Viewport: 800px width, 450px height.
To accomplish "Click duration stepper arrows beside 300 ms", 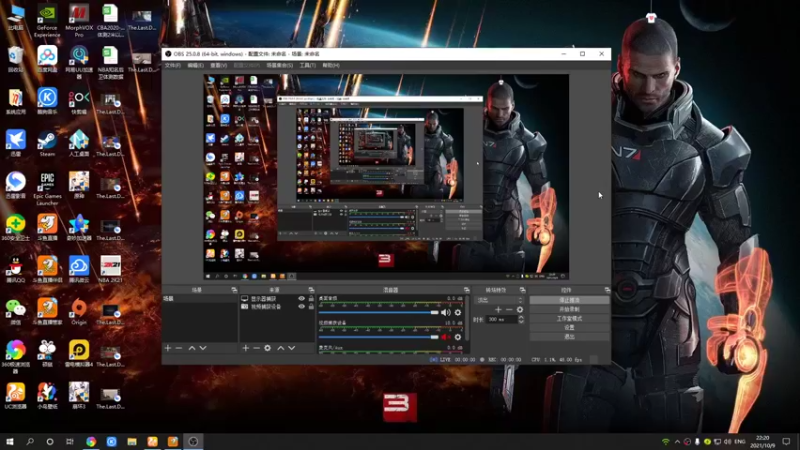I will [x=521, y=319].
